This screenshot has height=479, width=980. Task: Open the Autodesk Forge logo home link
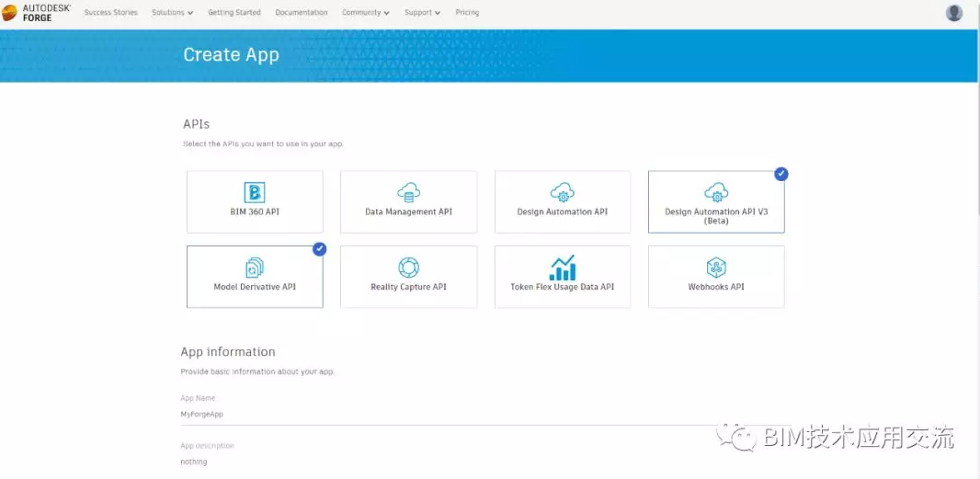[x=37, y=13]
